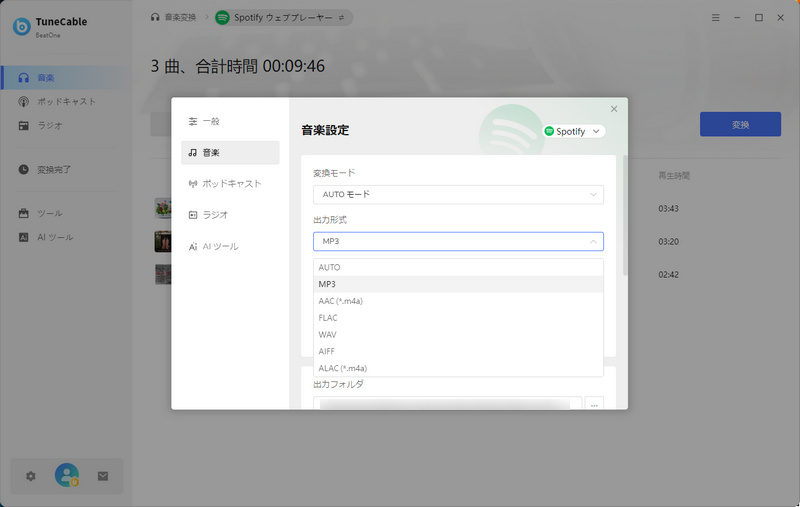Viewport: 800px width, 507px height.
Task: Open the ラジオ sidebar section
Action: click(x=65, y=125)
